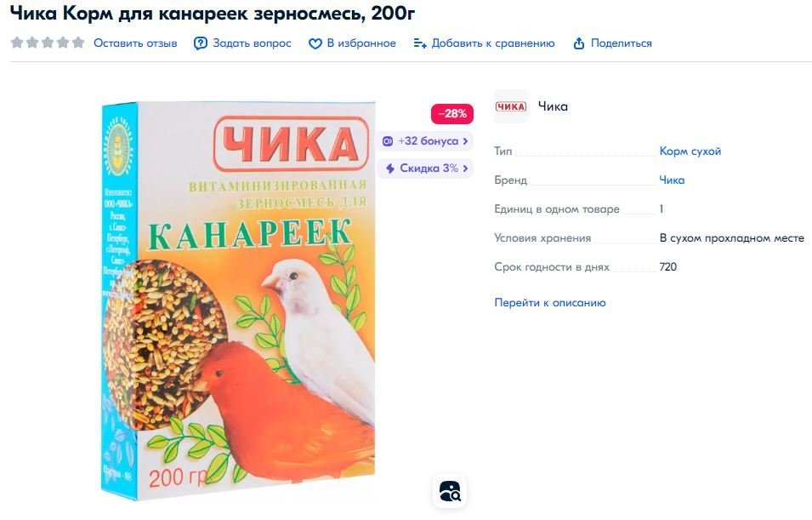
Task: Click the Чика brand logo icon
Action: click(511, 106)
